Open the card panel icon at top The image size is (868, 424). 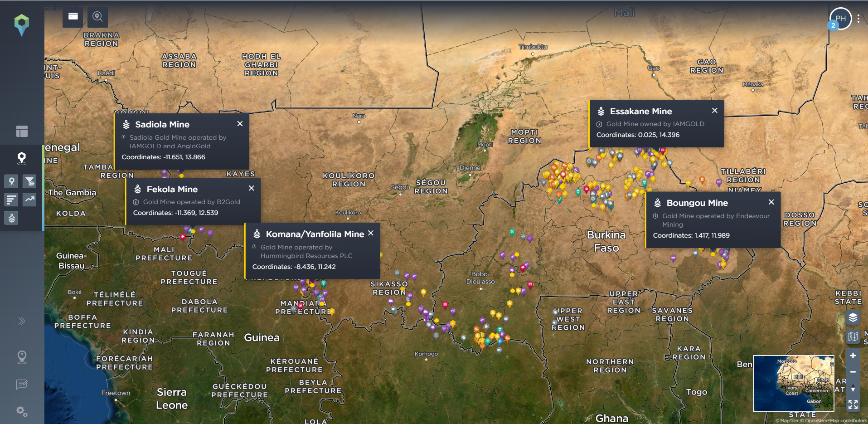point(73,17)
